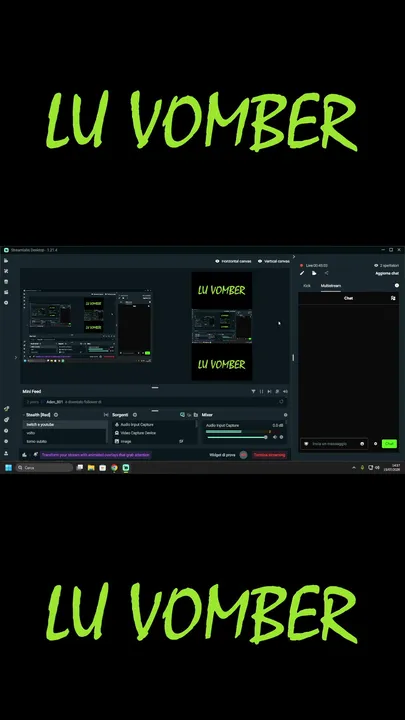This screenshot has height=720, width=405.
Task: Click the share stream icon
Action: tap(326, 273)
